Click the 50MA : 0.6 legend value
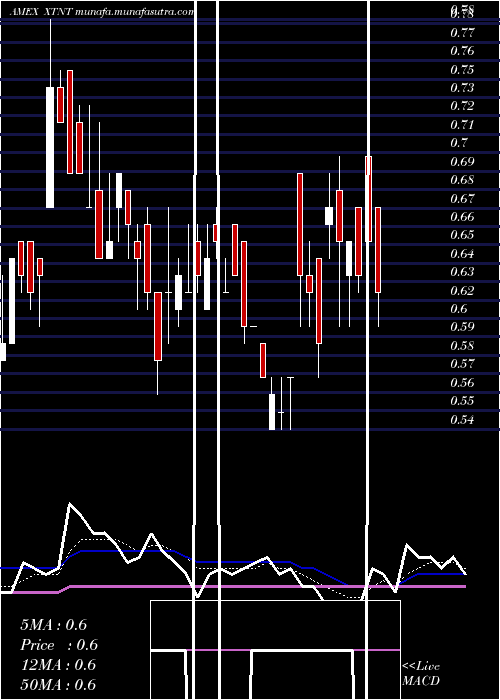This screenshot has height=700, width=500. click(x=58, y=685)
